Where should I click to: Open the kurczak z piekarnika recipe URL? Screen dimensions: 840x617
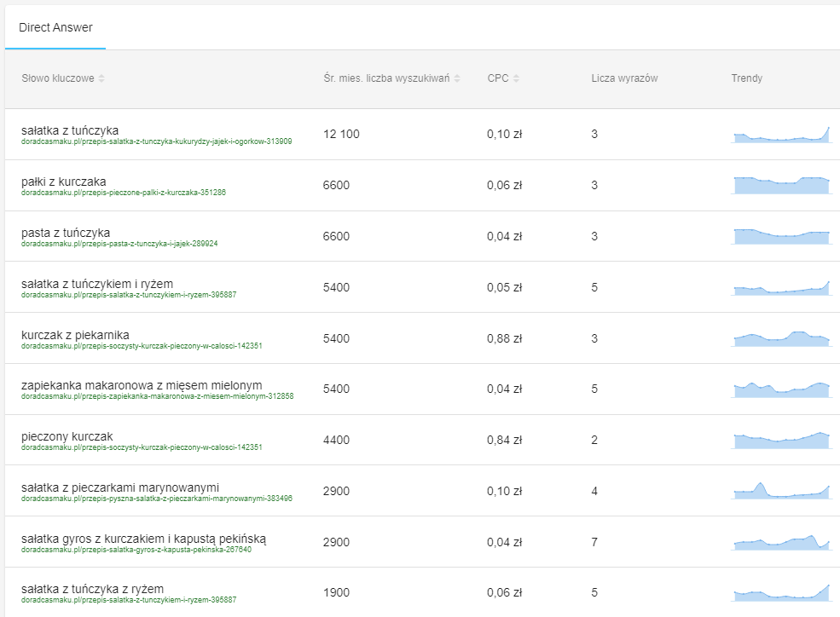click(x=142, y=346)
